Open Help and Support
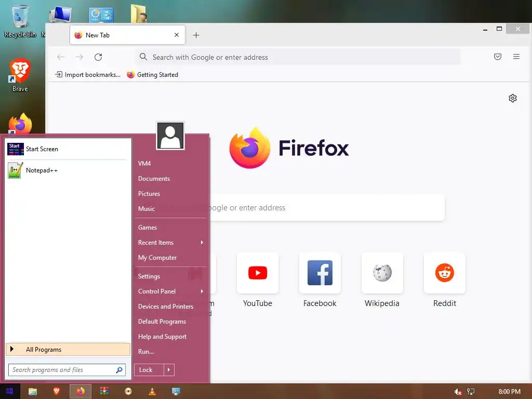 pyautogui.click(x=162, y=337)
